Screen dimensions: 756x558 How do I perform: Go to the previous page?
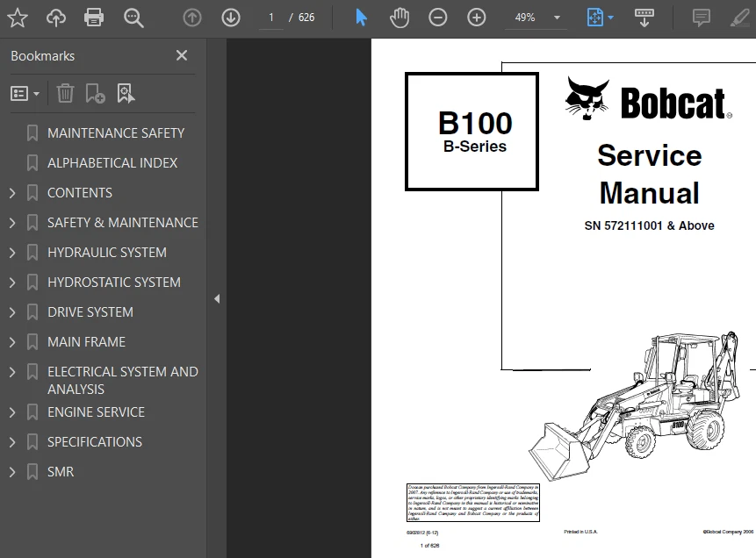[191, 17]
